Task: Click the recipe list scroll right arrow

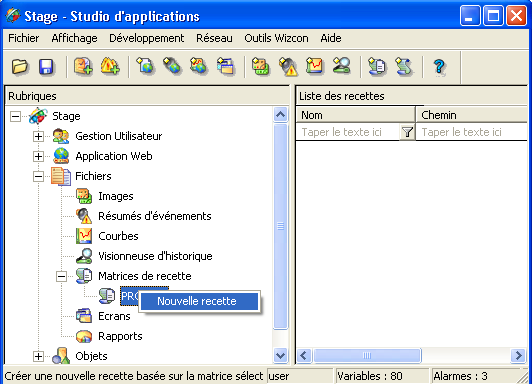Action: point(518,356)
